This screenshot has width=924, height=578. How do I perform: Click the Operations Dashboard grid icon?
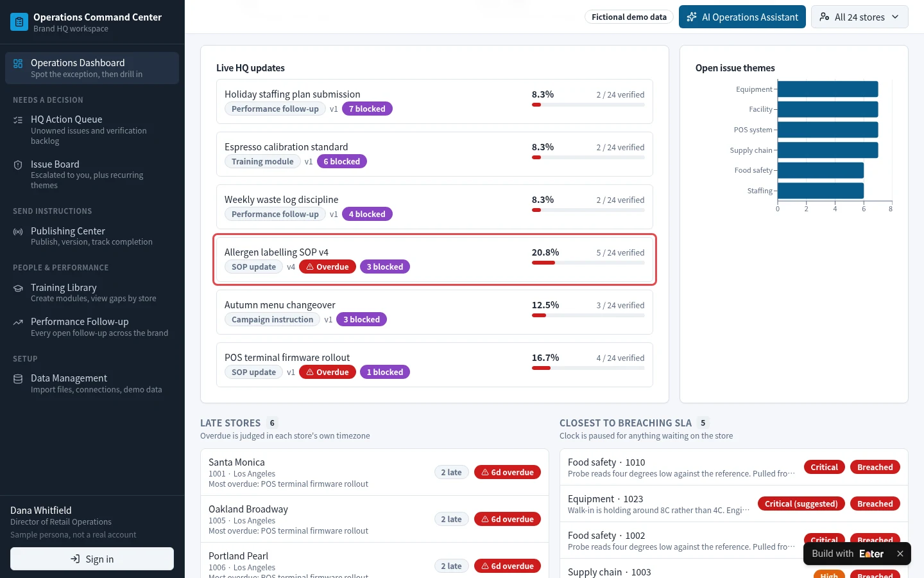tap(18, 64)
